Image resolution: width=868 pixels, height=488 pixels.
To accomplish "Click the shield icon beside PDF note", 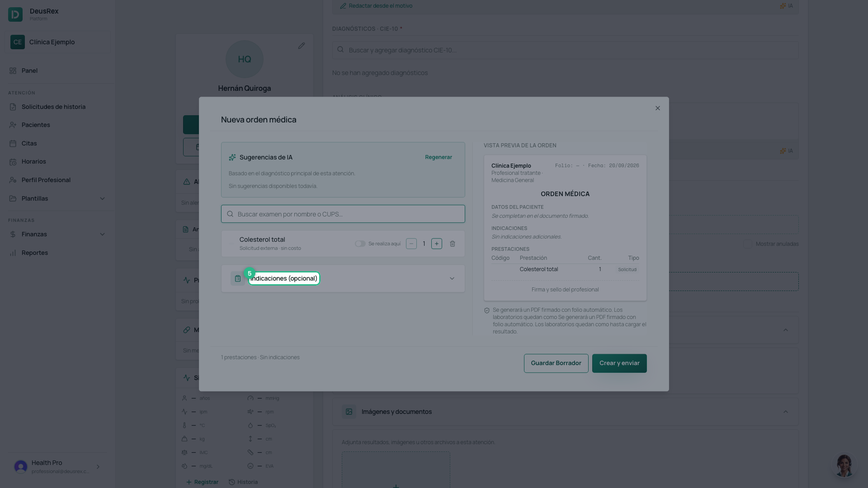I will [487, 310].
